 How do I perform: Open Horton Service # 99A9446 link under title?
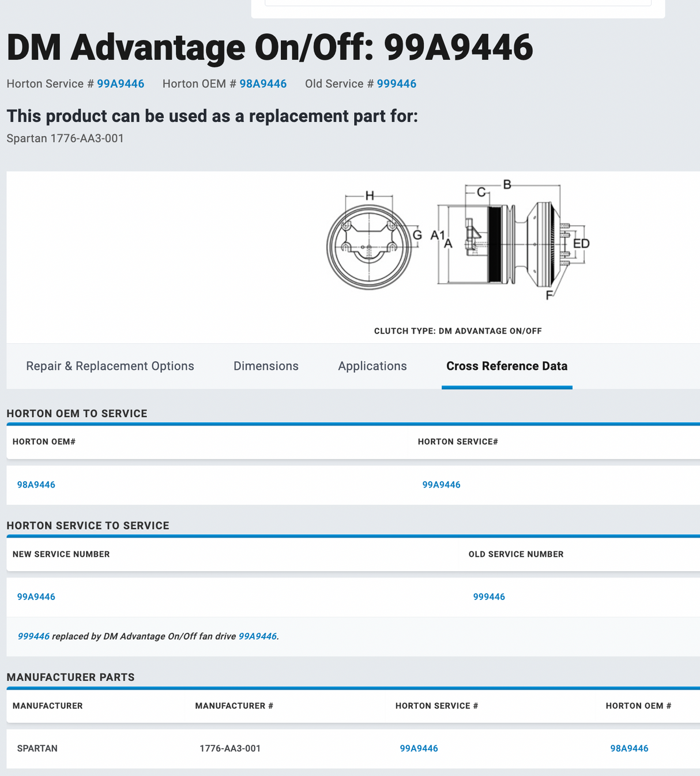tap(120, 84)
